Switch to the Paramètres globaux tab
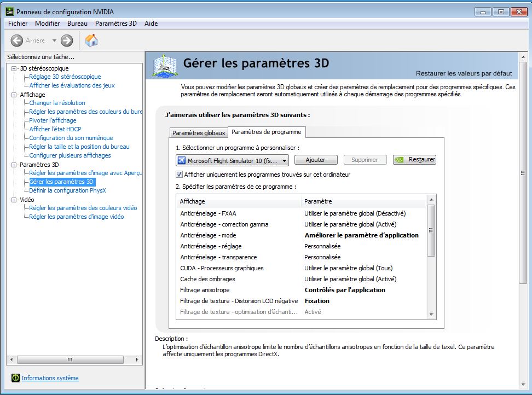Image resolution: width=532 pixels, height=395 pixels. pos(199,132)
